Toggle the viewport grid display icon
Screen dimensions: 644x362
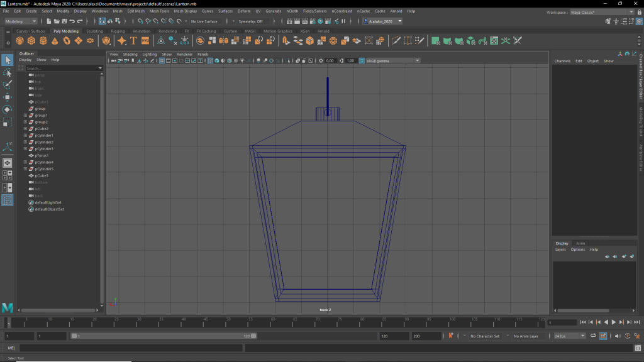coord(162,61)
